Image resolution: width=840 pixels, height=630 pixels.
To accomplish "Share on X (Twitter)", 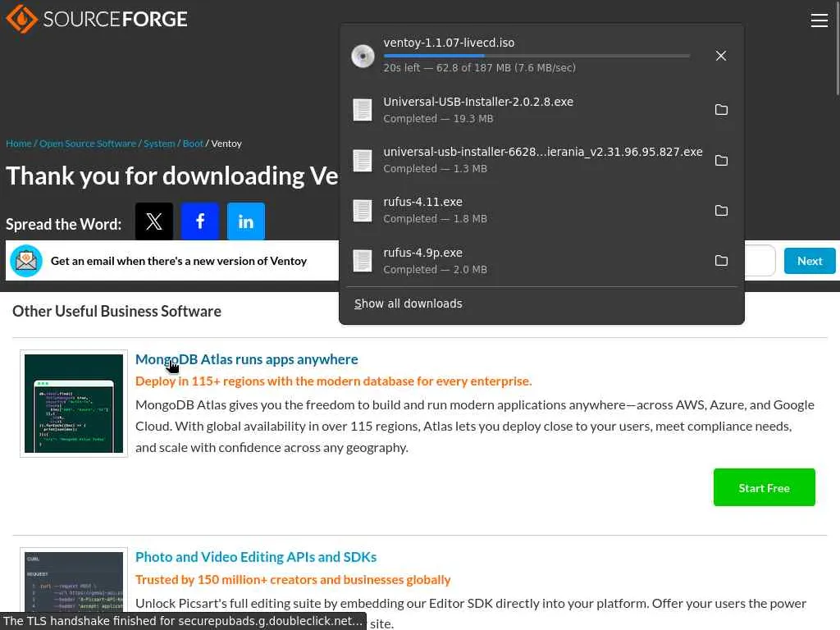I will 154,221.
